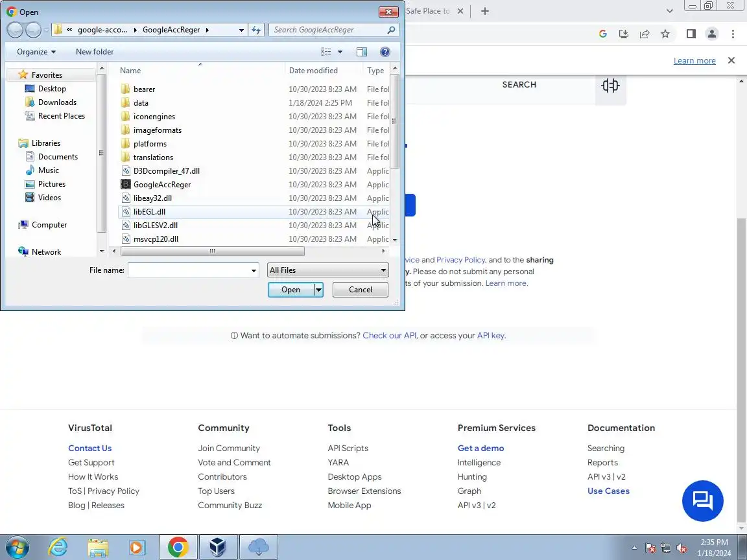Cancel the Open dialog
Image resolution: width=747 pixels, height=560 pixels.
tap(360, 290)
